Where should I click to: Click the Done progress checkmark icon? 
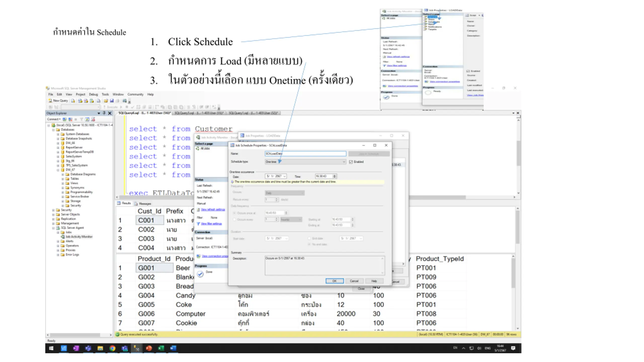pos(200,274)
